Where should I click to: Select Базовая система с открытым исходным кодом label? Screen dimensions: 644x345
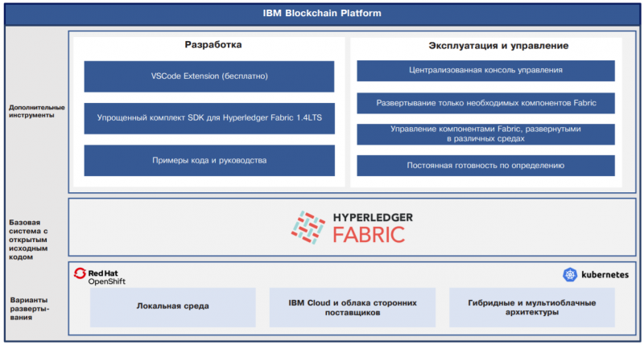point(28,240)
